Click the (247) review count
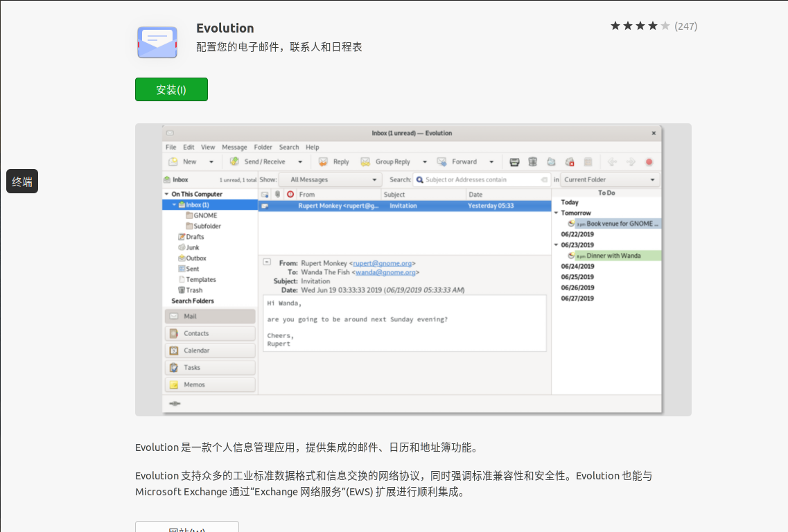This screenshot has width=788, height=532. 685,26
